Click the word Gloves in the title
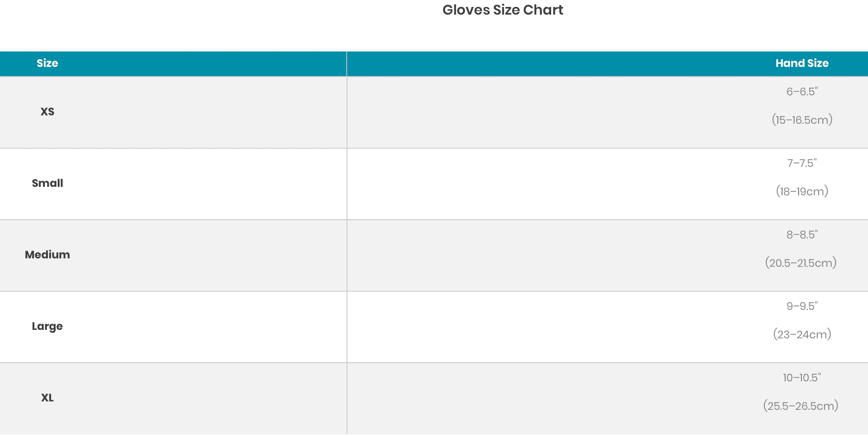 pos(465,10)
